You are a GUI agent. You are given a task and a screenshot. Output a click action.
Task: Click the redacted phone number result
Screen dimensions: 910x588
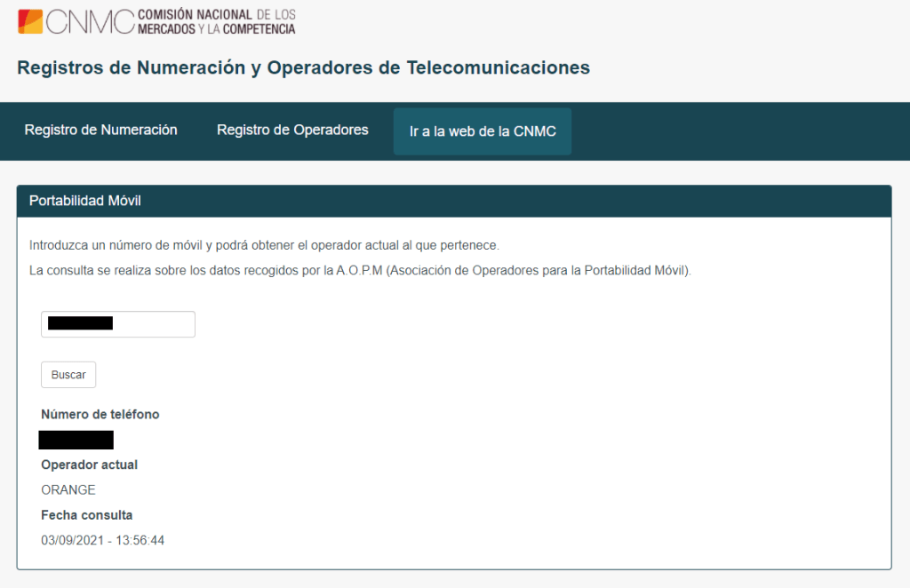click(x=76, y=439)
